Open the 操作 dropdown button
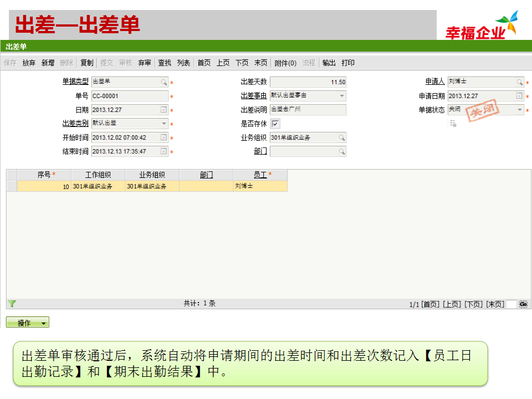The image size is (532, 399). pyautogui.click(x=28, y=323)
